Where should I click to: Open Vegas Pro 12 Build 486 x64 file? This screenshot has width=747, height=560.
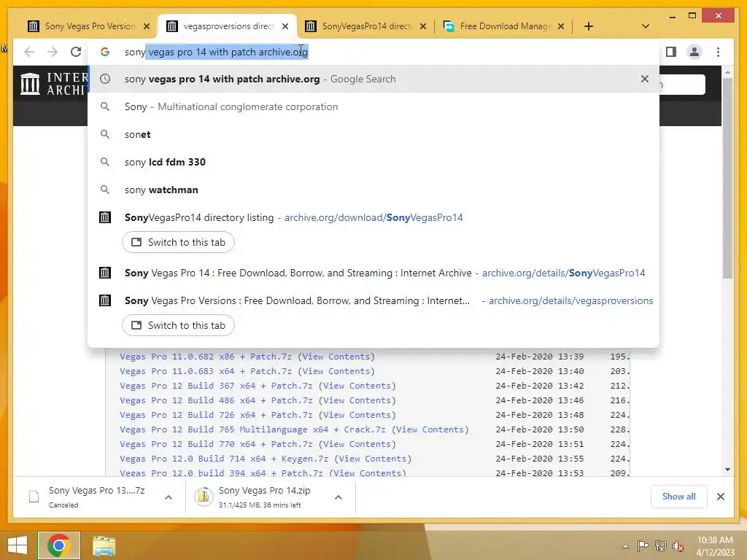tap(216, 400)
